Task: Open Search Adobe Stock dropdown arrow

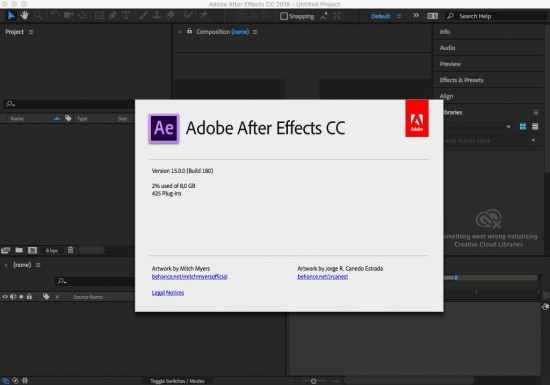Action: click(533, 140)
